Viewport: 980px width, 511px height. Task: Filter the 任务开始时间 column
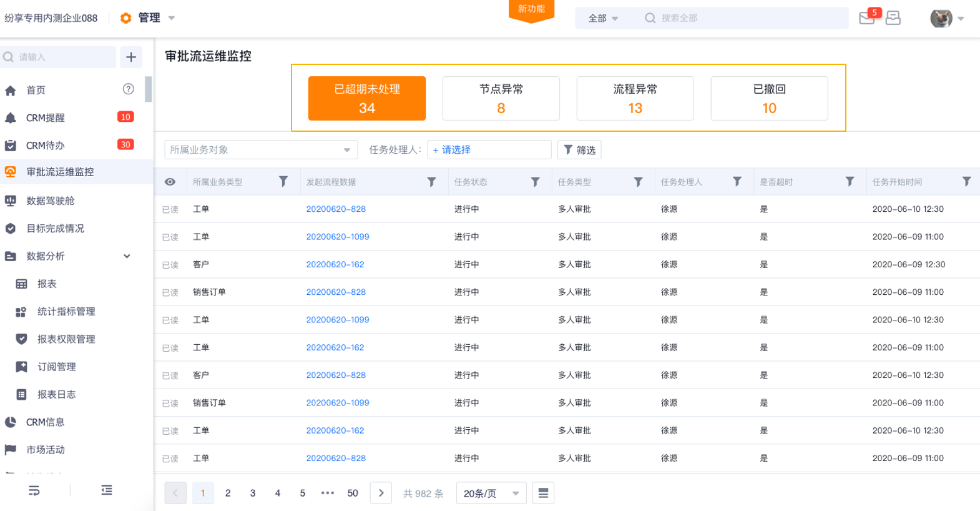[x=966, y=181]
